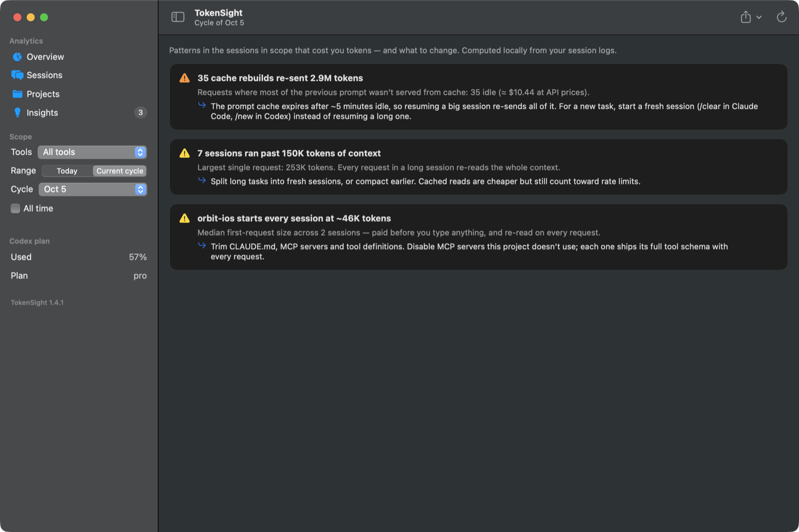
Task: Click the cache rebuilds orange warning icon
Action: point(185,78)
